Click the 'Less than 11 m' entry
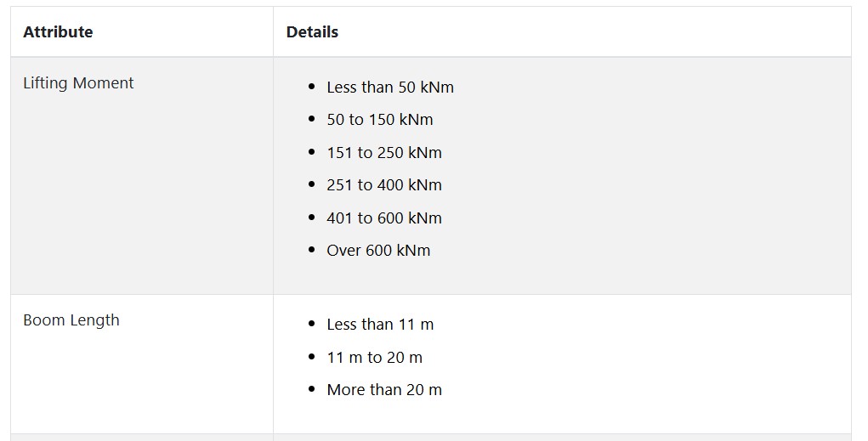Screen dimensions: 868x441 pos(380,325)
